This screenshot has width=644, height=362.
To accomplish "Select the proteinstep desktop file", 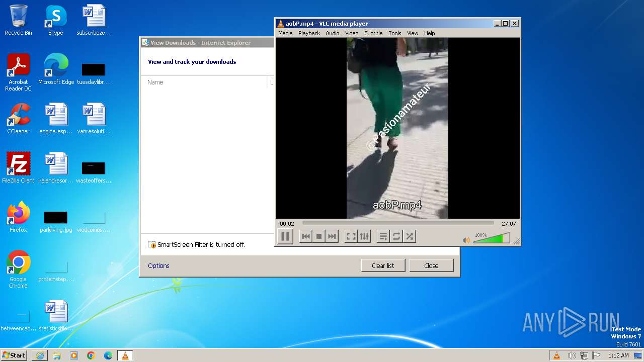I will pos(56,271).
